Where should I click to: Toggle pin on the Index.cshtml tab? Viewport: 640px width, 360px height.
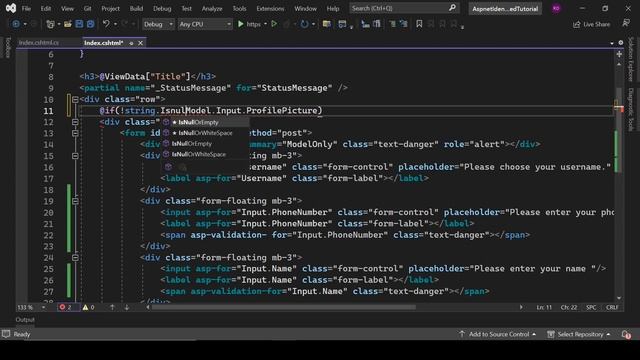pos(131,43)
